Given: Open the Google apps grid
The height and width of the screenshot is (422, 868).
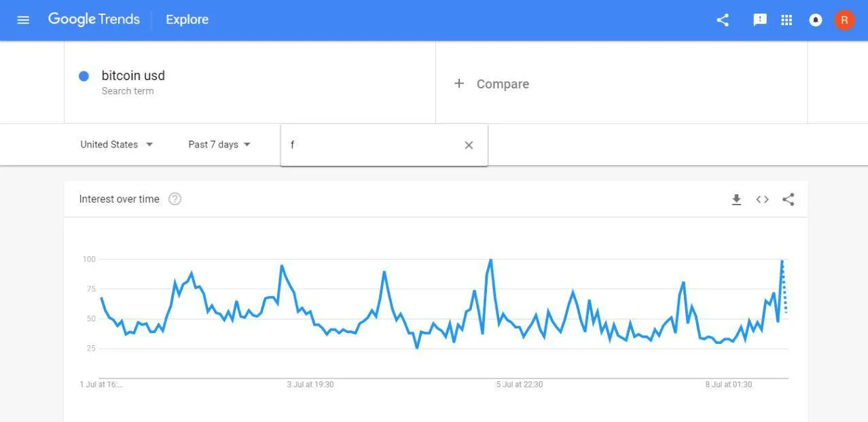Looking at the screenshot, I should tap(786, 20).
